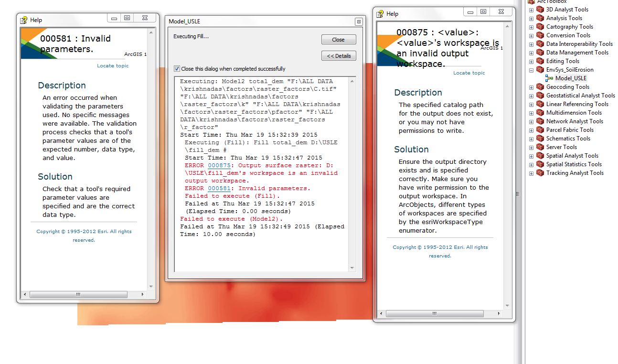This screenshot has height=364, width=618.
Task: Click the Geocoding Tools toolbox icon
Action: [x=540, y=87]
